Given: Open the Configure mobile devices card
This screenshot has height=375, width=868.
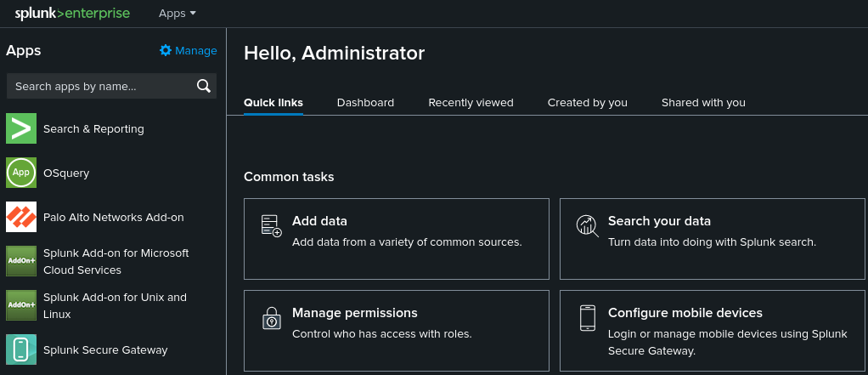Looking at the screenshot, I should pos(713,331).
